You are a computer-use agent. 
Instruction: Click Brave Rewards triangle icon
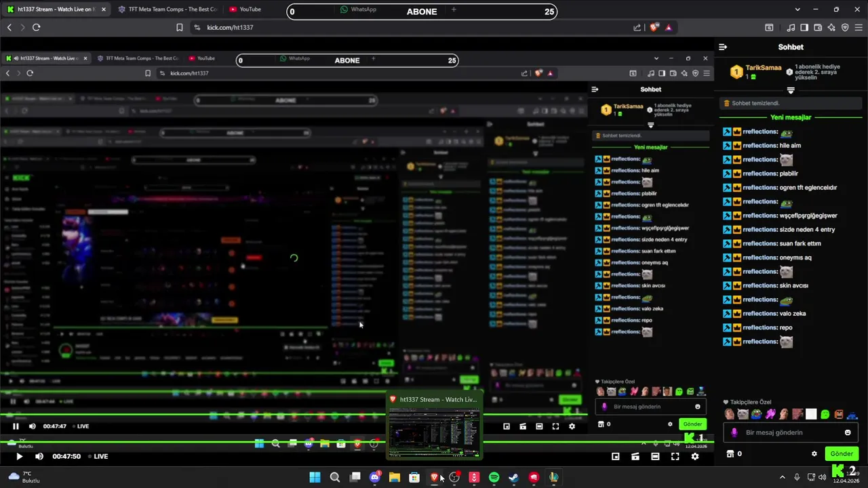pos(669,28)
